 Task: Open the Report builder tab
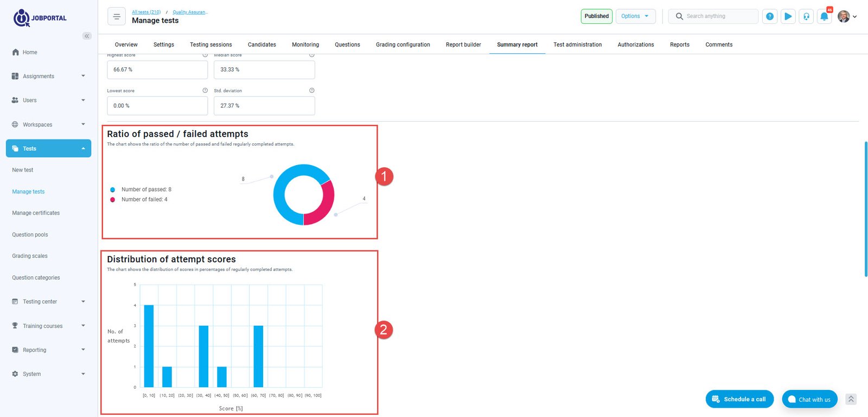pyautogui.click(x=463, y=45)
